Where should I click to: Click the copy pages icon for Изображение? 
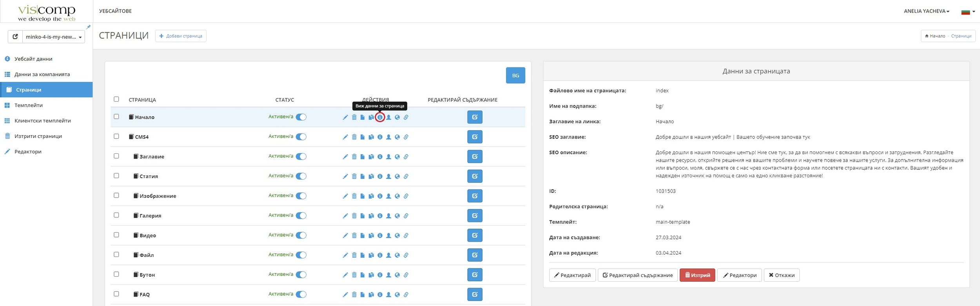371,196
